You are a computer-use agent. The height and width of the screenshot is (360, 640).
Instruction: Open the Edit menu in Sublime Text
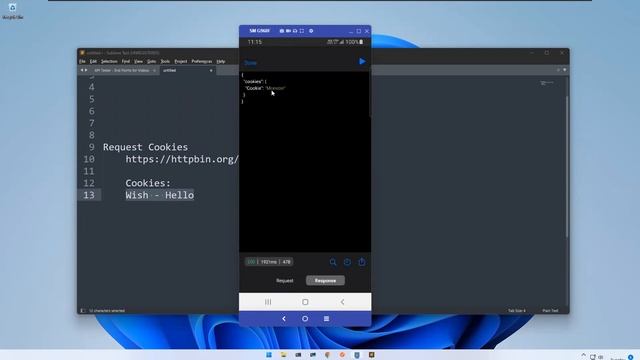pos(93,61)
